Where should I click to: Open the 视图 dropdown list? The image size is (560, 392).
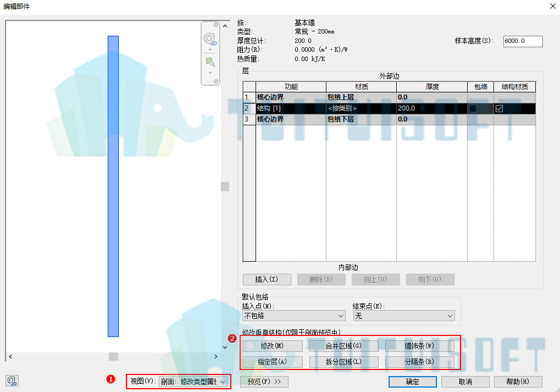coord(193,382)
